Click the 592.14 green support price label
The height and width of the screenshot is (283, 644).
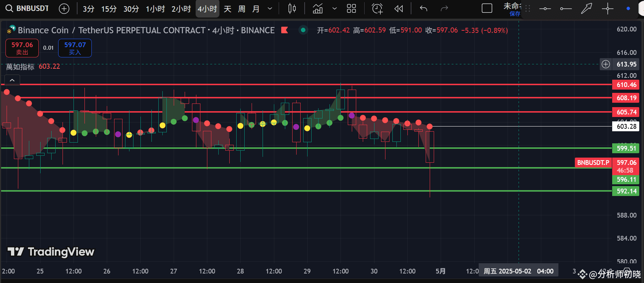pyautogui.click(x=626, y=191)
